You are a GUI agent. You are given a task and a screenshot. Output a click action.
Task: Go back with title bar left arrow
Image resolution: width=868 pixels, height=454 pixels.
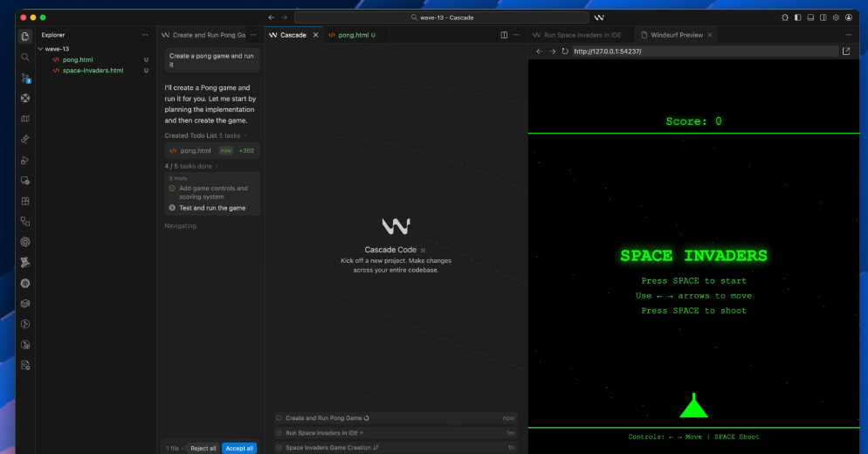pos(272,17)
